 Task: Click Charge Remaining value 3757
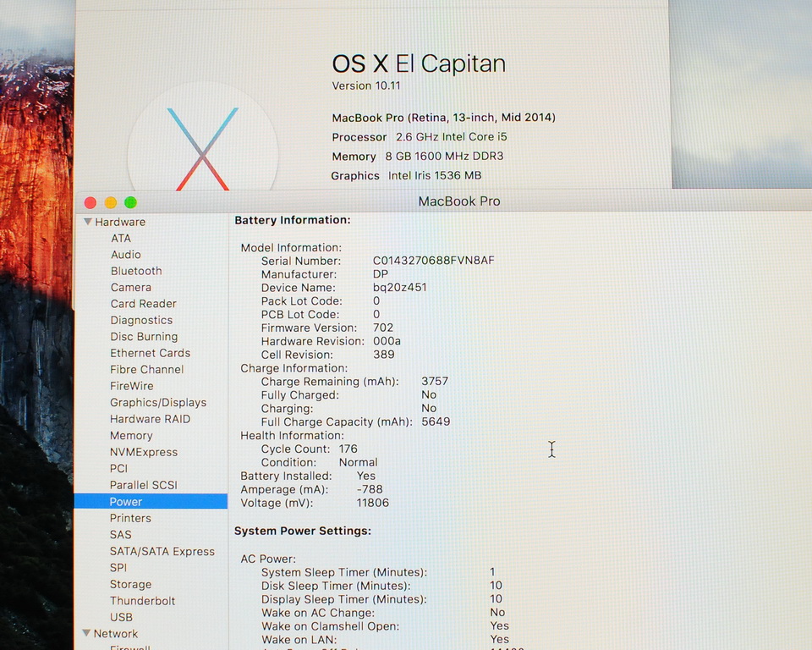pos(435,381)
